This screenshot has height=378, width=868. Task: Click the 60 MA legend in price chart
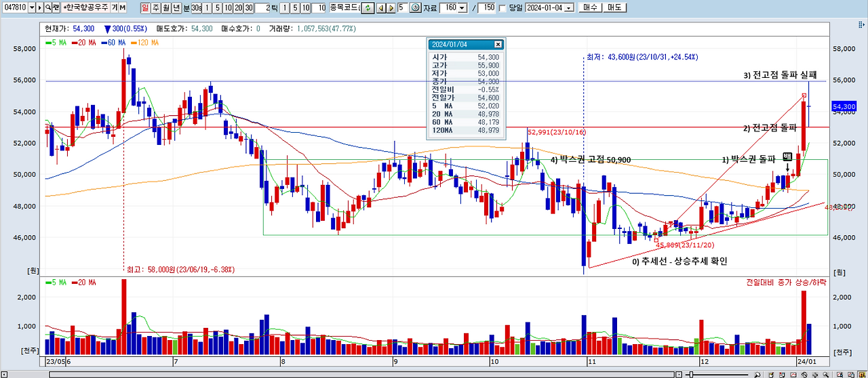[113, 43]
